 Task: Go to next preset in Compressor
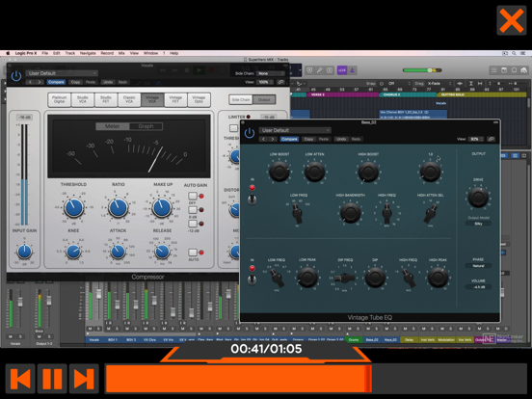click(40, 82)
